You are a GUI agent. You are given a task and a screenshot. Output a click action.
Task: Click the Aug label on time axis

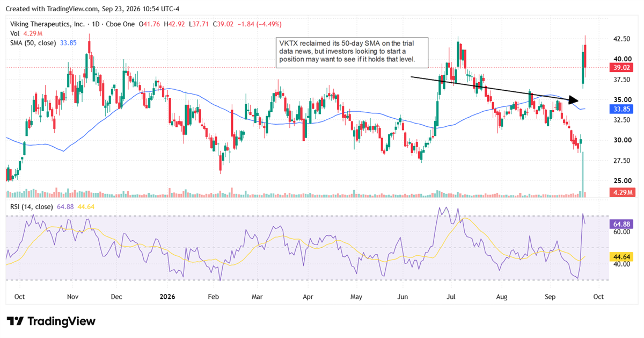[502, 296]
